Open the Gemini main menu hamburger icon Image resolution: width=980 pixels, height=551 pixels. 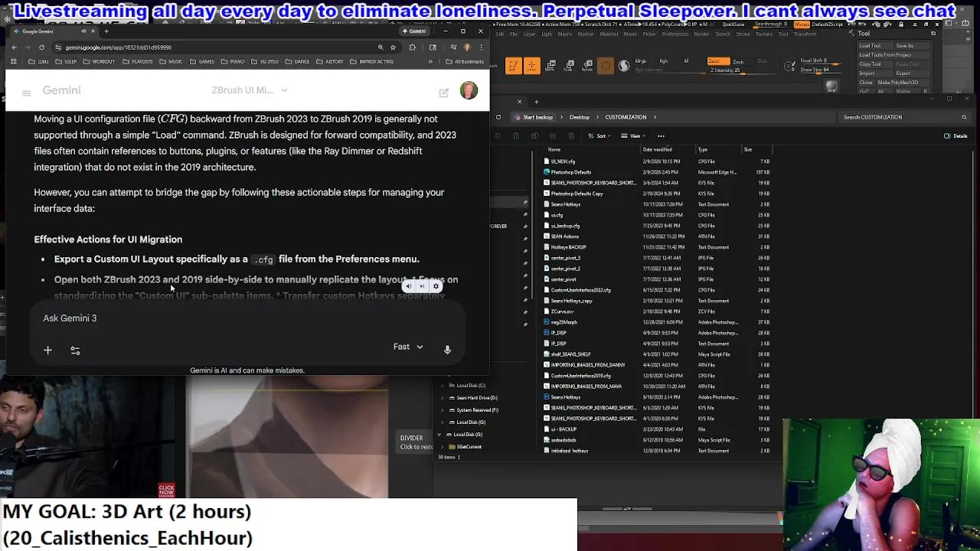click(26, 93)
